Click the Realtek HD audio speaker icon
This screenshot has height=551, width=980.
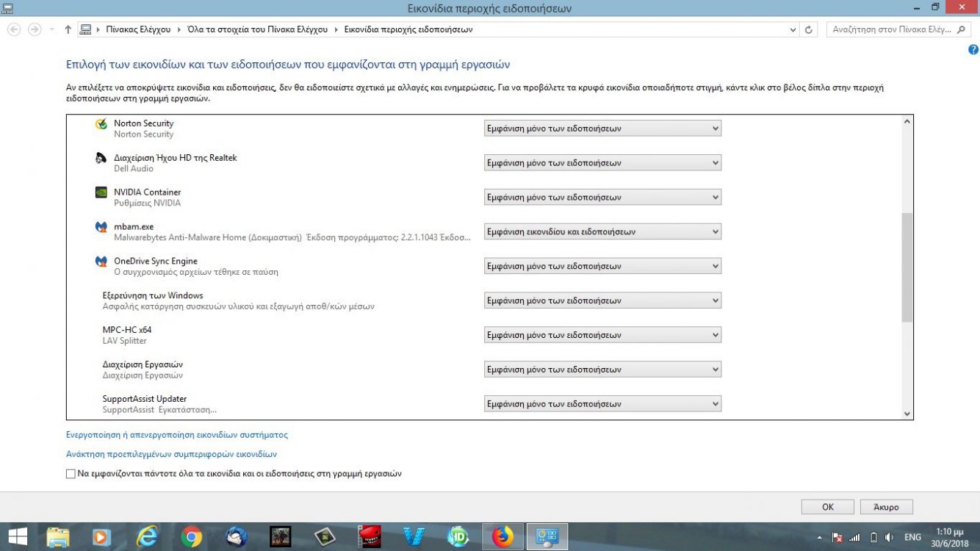tap(101, 159)
